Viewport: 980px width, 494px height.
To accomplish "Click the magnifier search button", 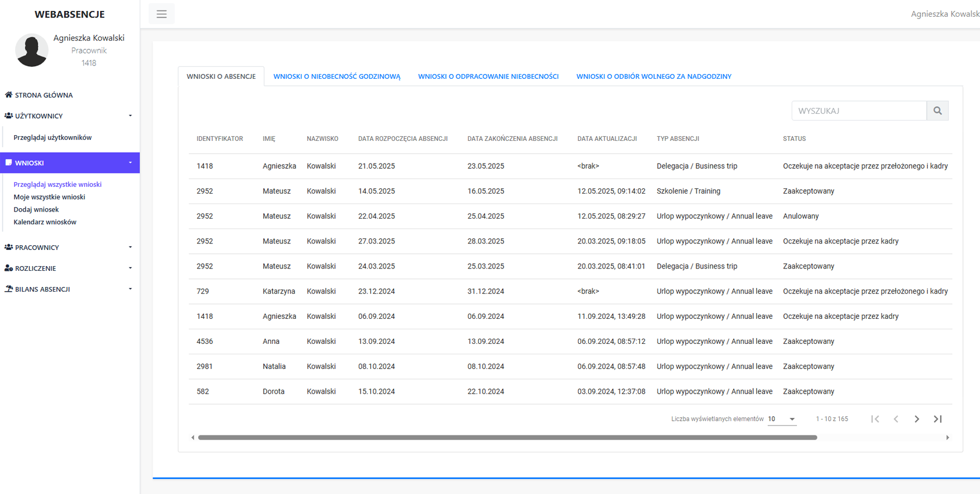I will [937, 111].
